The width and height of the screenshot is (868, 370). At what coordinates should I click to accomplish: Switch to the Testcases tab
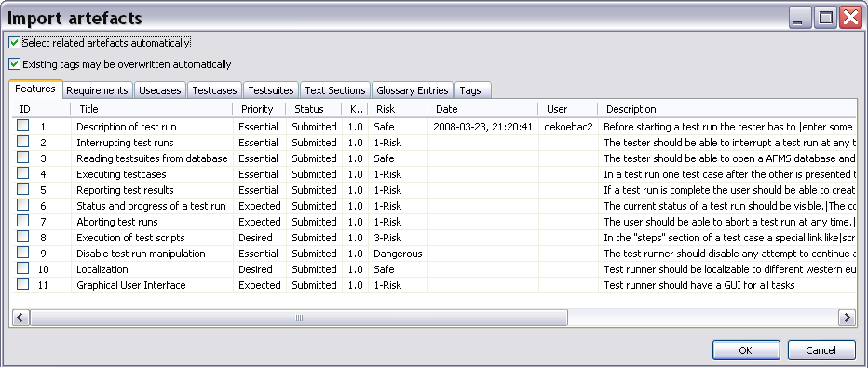[x=215, y=90]
